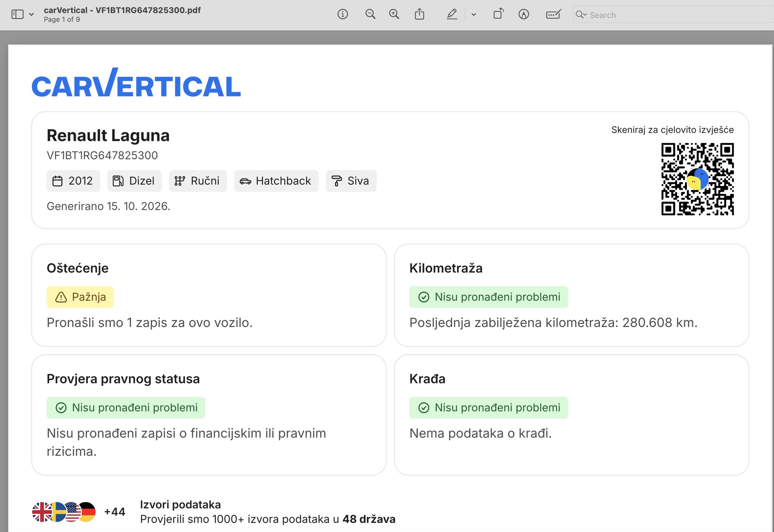Show the document info inspector
Image resolution: width=774 pixels, height=532 pixels.
[342, 14]
